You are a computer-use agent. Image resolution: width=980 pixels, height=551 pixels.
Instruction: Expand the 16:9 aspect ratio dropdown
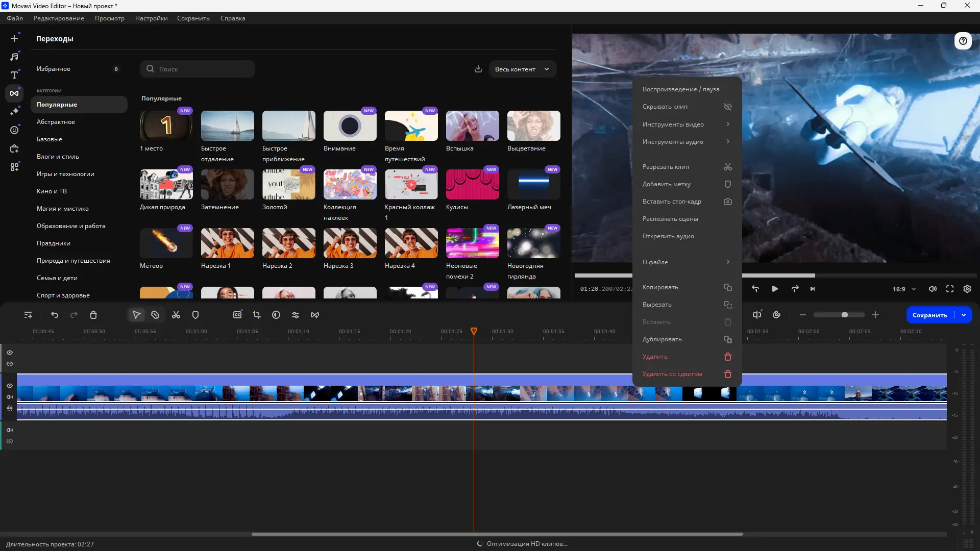coord(904,289)
